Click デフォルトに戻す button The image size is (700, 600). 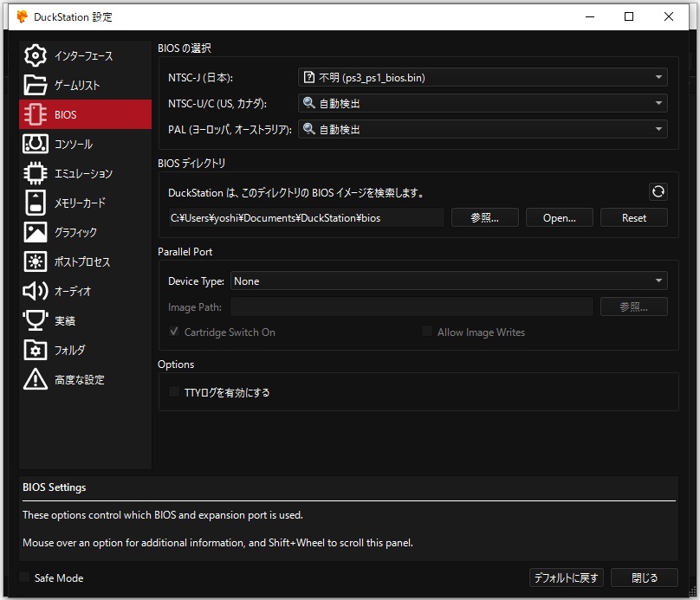567,577
